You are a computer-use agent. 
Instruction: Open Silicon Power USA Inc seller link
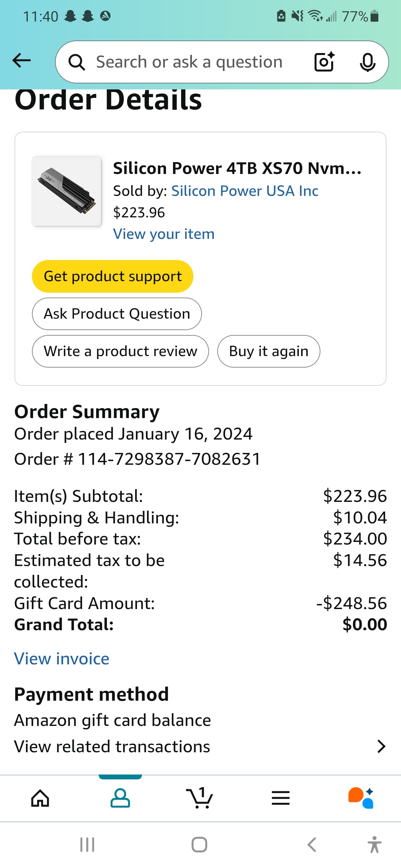pos(245,191)
